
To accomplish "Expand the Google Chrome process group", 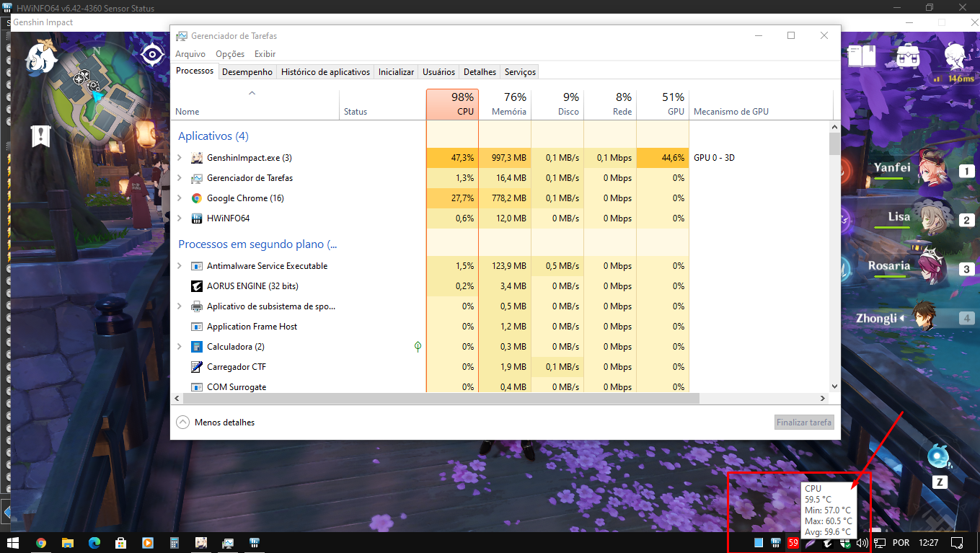I will [180, 198].
